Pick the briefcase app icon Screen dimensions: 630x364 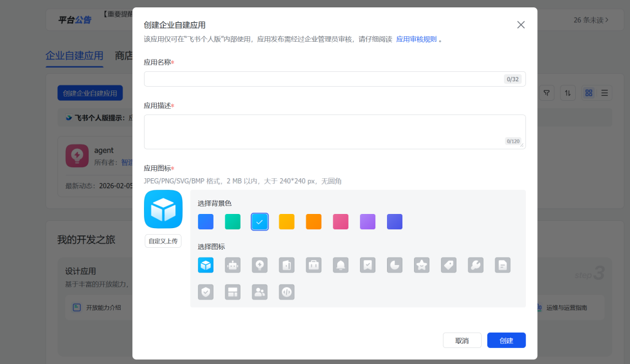314,265
